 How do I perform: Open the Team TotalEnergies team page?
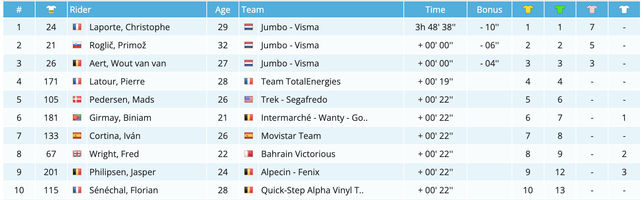tap(301, 82)
